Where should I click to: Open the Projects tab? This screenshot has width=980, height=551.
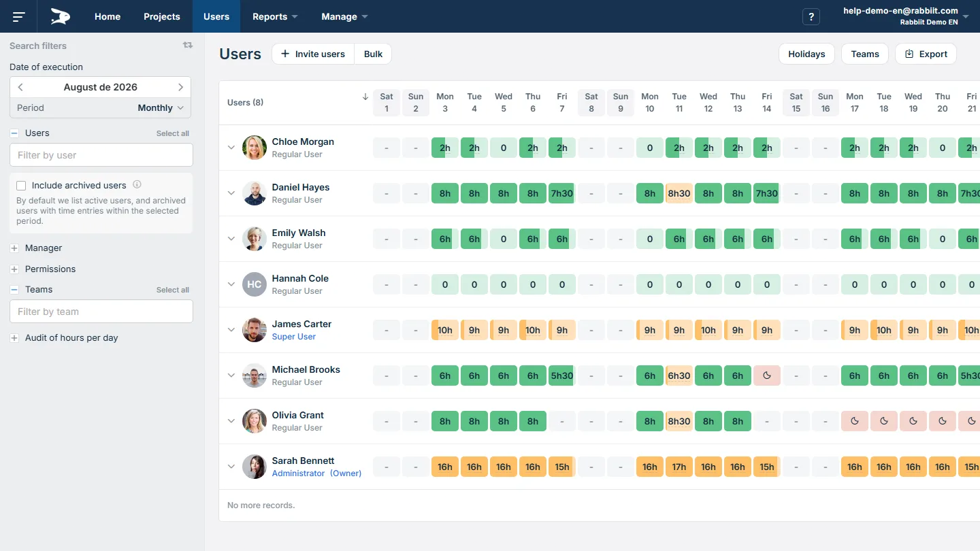162,16
